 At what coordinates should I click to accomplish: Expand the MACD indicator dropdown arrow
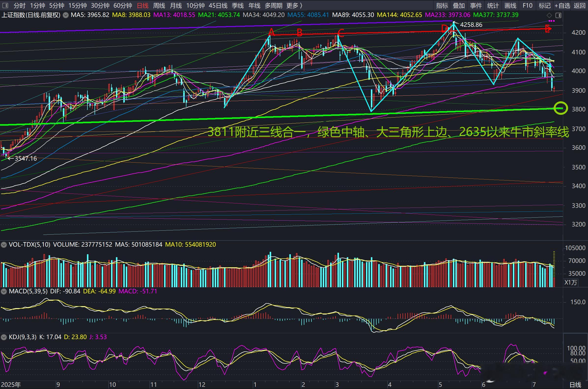click(4, 291)
